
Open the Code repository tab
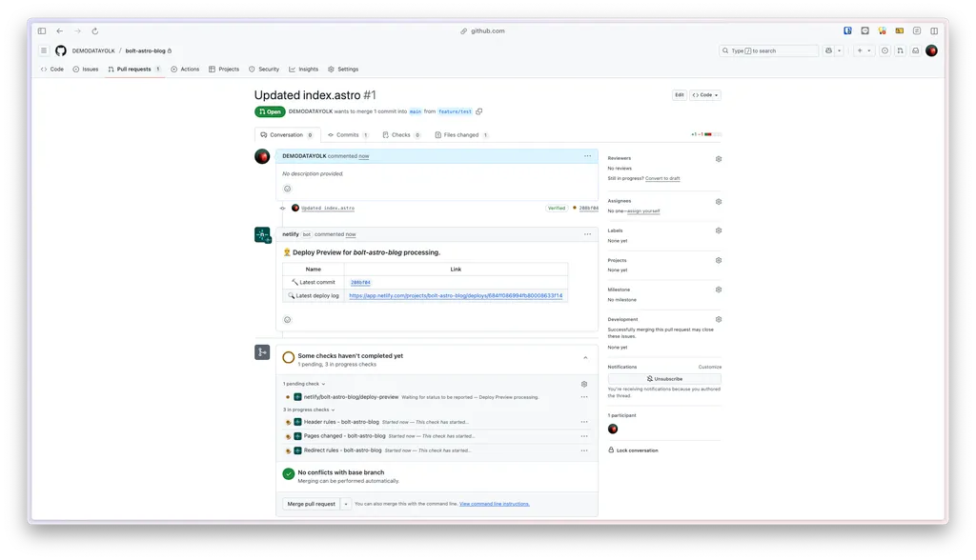click(x=52, y=70)
